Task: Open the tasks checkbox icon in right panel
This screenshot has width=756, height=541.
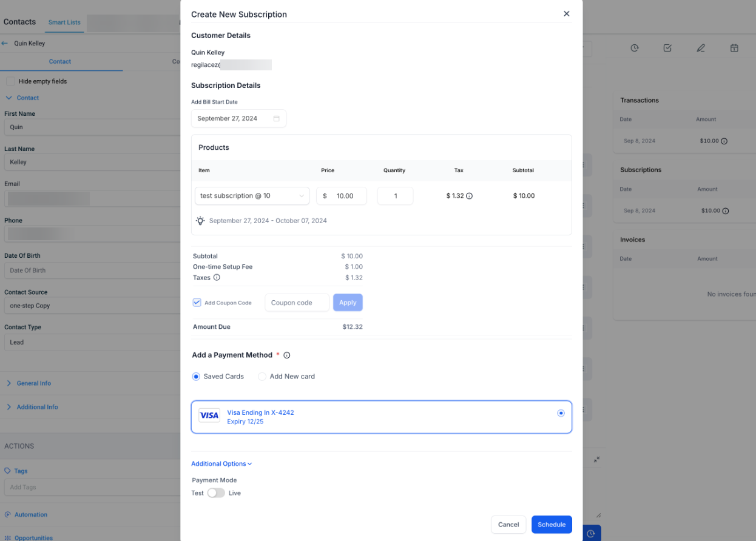Action: [667, 48]
